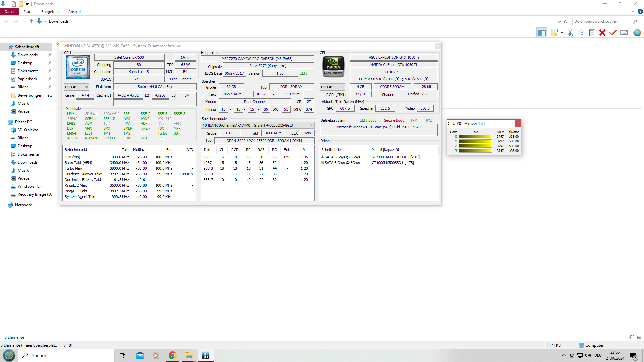
Task: Click the red X Delete icon
Action: (x=602, y=33)
